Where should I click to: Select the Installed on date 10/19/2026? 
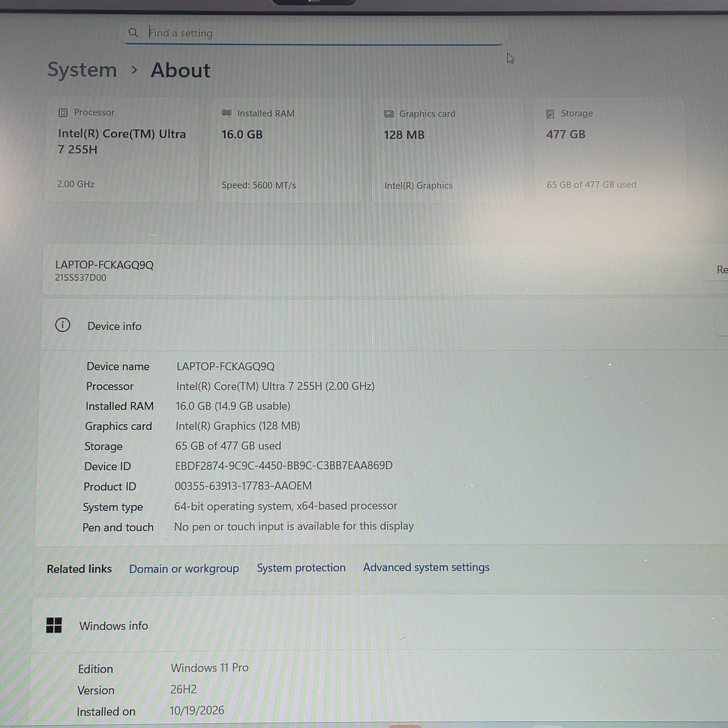(x=197, y=710)
